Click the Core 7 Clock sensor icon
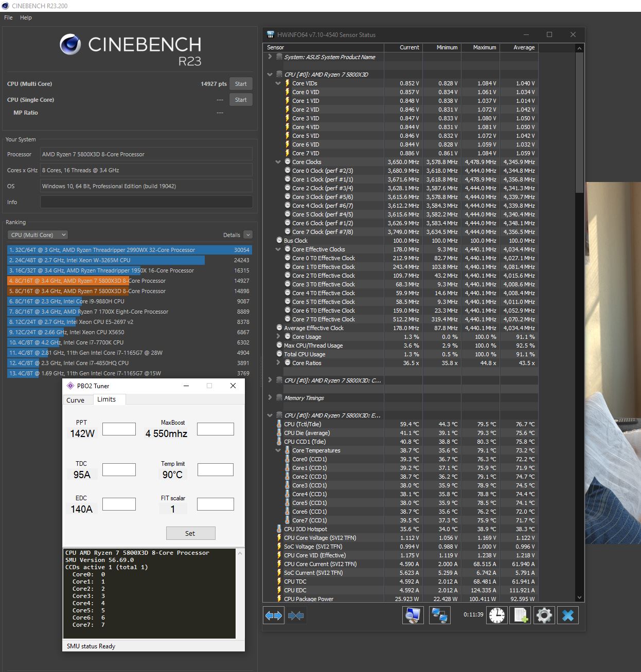The image size is (641, 672). click(288, 232)
